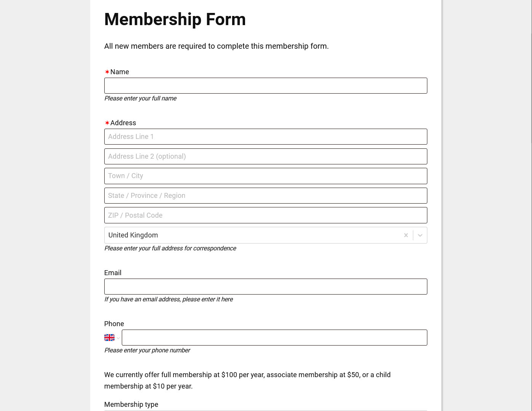Focus the State / Province / Region field
Viewport: 532px width, 411px height.
(x=266, y=196)
